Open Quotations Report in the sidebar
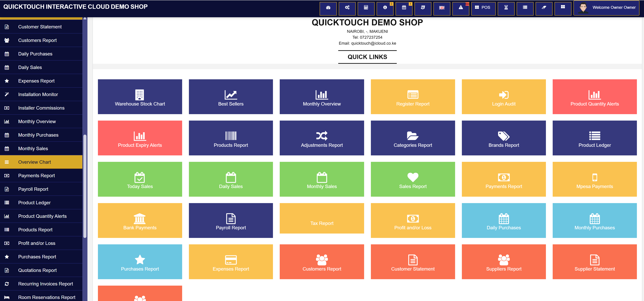This screenshot has width=644, height=301. (x=41, y=270)
